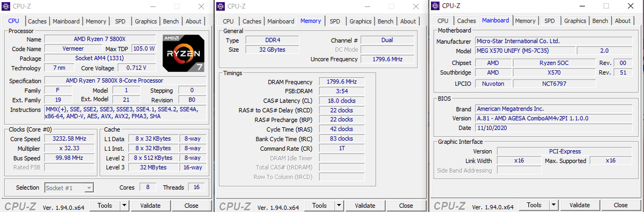Image resolution: width=644 pixels, height=212 pixels.
Task: Click the CPU-Z app icon in the Mainboard window
Action: [x=436, y=6]
